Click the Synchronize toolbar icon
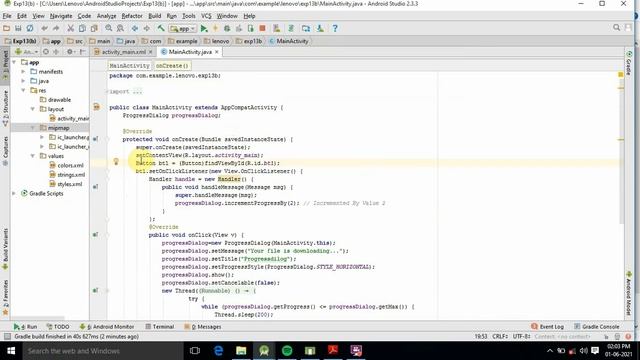The image size is (640, 360). coord(30,29)
